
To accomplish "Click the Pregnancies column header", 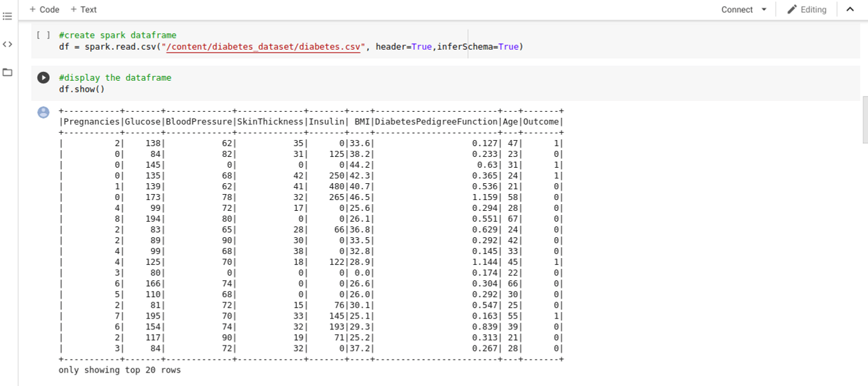I will 92,122.
